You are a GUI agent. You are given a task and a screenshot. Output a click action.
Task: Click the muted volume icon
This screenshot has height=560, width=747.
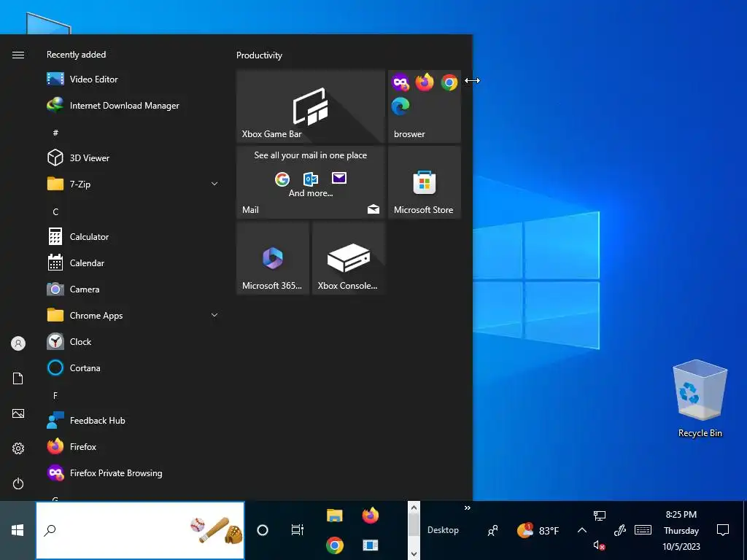coord(600,545)
